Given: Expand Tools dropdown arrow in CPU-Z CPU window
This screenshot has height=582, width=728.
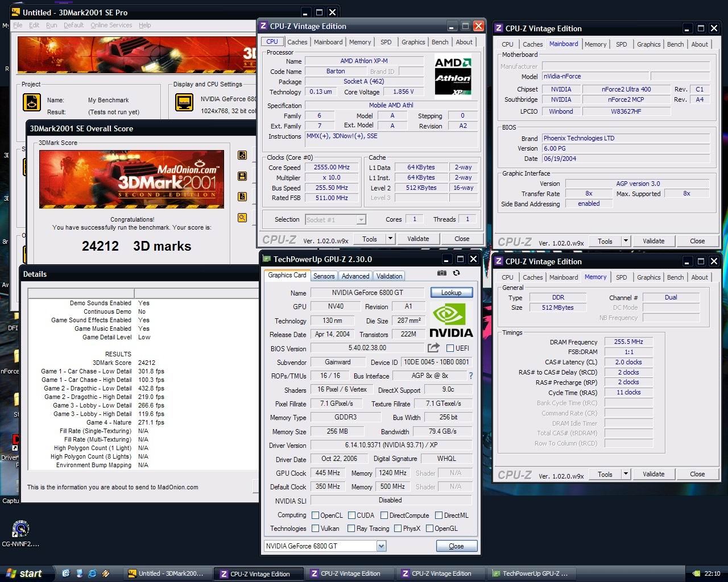Looking at the screenshot, I should click(x=390, y=239).
